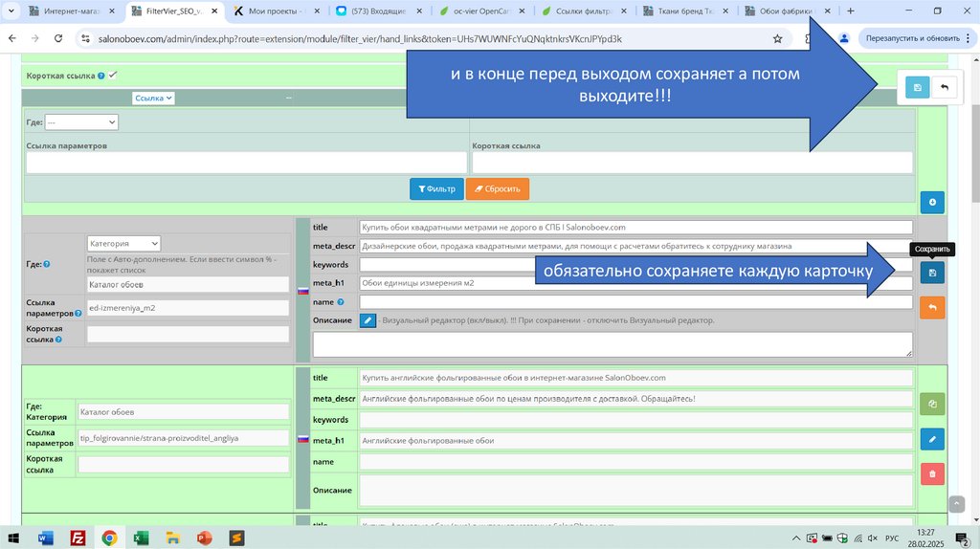Switch to the oc-vier OpenCart tab
Viewport: 980px width, 549px height.
click(x=480, y=11)
